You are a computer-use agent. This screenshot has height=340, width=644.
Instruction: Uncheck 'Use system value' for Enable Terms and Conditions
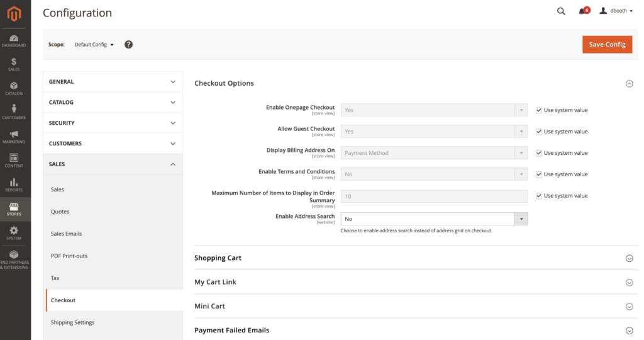539,174
